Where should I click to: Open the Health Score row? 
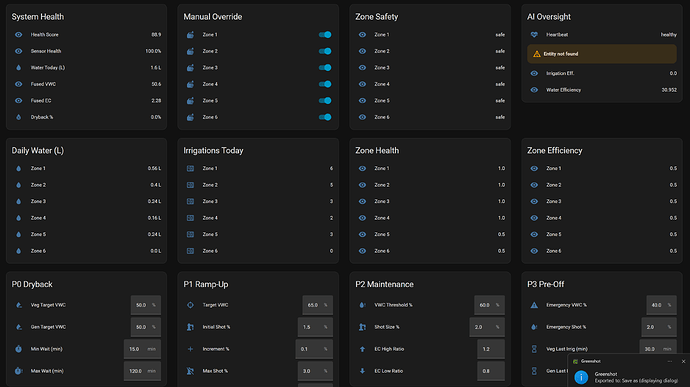[86, 34]
